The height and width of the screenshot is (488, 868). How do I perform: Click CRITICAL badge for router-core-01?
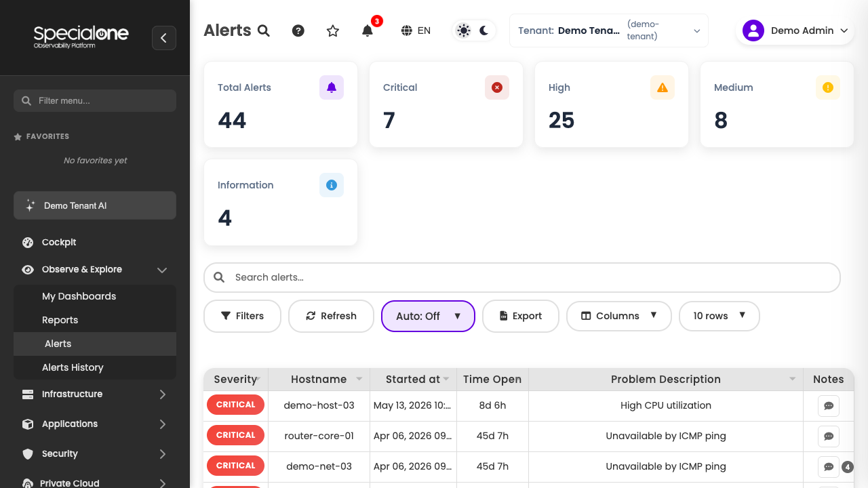point(235,435)
